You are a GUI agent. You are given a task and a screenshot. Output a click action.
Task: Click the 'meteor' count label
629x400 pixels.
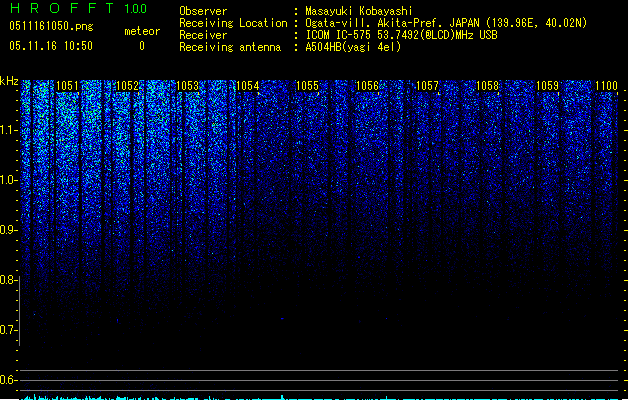click(142, 31)
